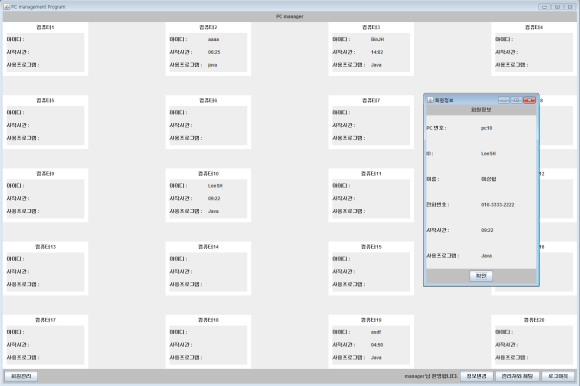Click the Java icon in PC management Program title bar
Image resolution: width=580 pixels, height=386 pixels.
(6, 7)
